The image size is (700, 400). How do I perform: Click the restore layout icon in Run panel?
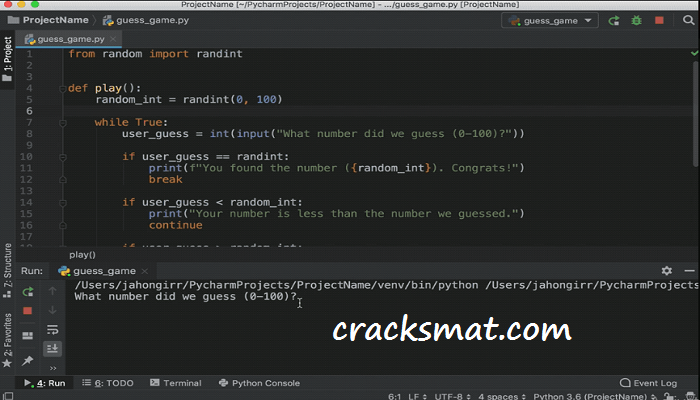click(x=28, y=335)
